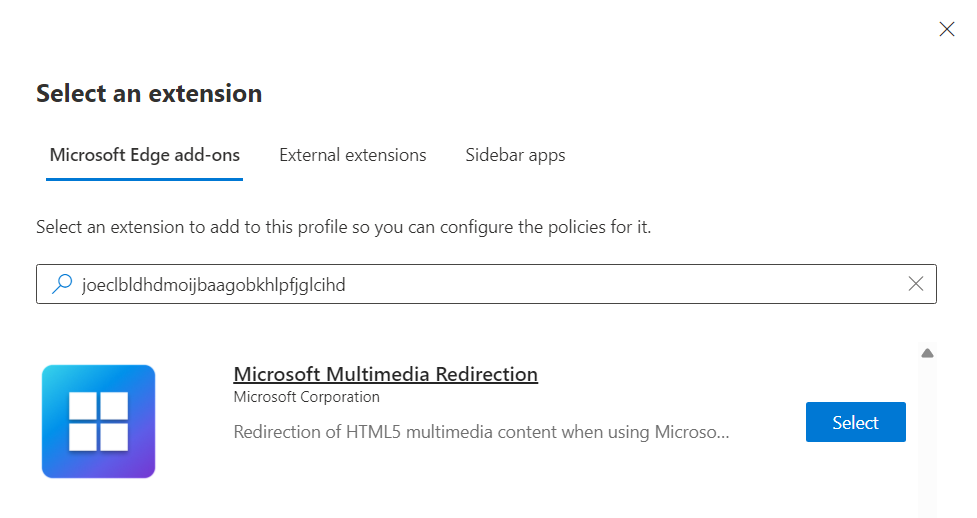This screenshot has height=518, width=977.
Task: Click the joeclbldhdmoijbaagobkhlpfjglcihd text in search box
Action: tap(214, 285)
